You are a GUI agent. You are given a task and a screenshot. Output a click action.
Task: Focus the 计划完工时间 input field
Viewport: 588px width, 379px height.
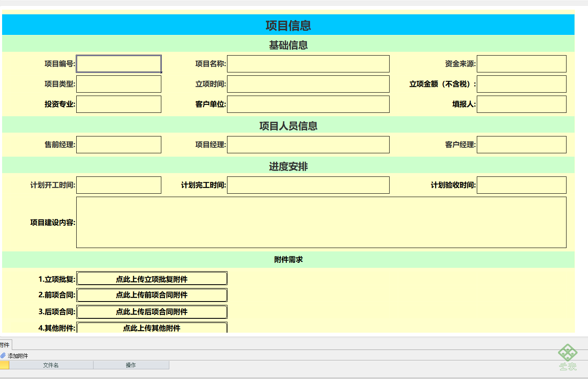pyautogui.click(x=308, y=185)
